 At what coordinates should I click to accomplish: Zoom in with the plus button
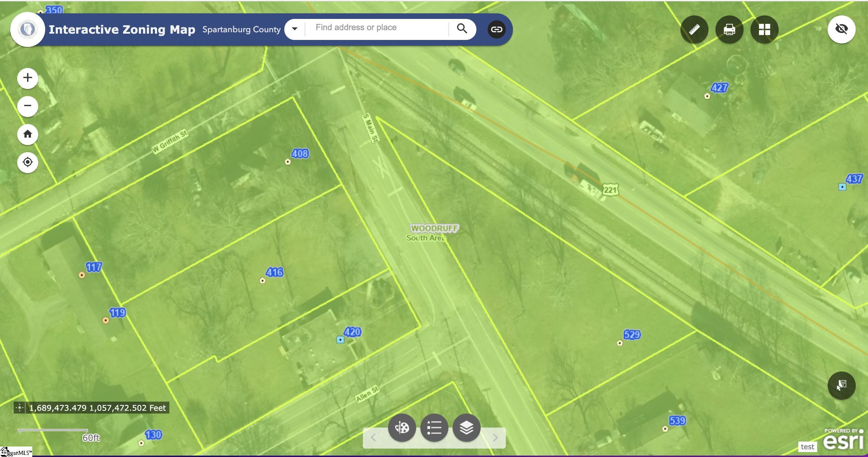(28, 78)
